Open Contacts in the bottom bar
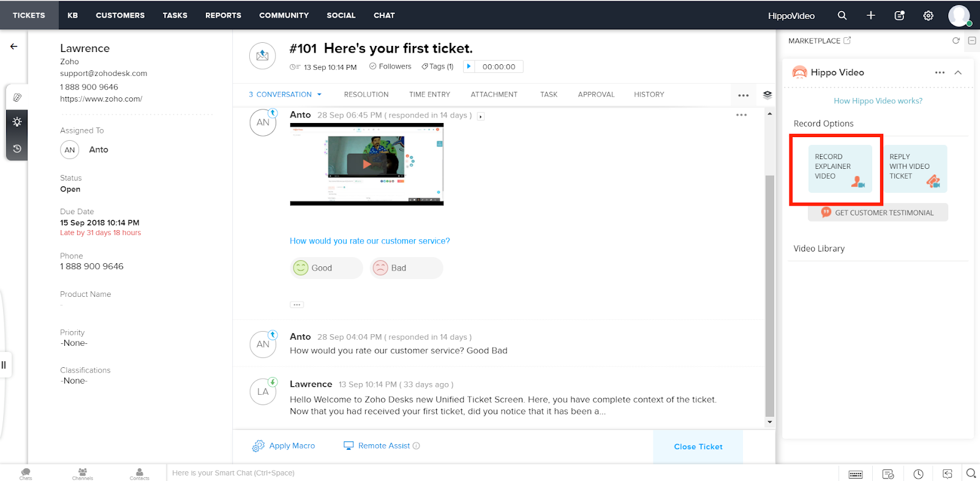 tap(140, 474)
